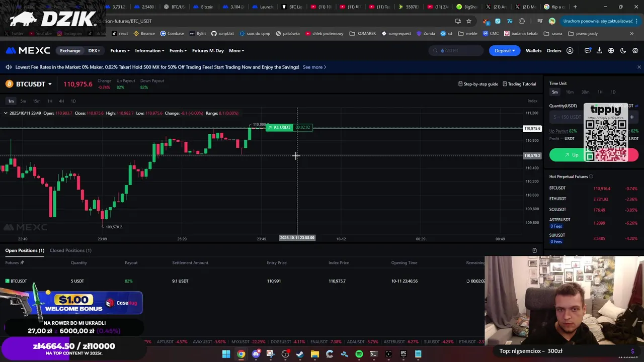Click the MEXC search field
This screenshot has height=362, width=644.
click(456, 51)
